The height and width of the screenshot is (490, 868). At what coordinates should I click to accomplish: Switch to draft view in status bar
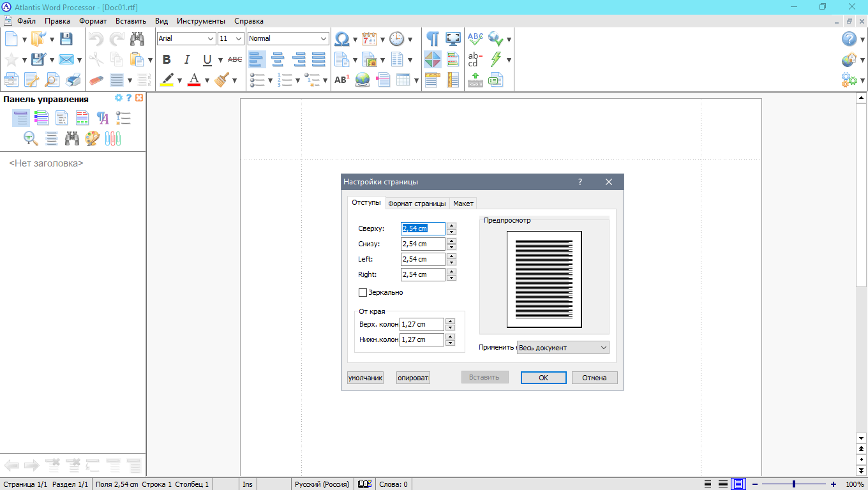coord(708,484)
